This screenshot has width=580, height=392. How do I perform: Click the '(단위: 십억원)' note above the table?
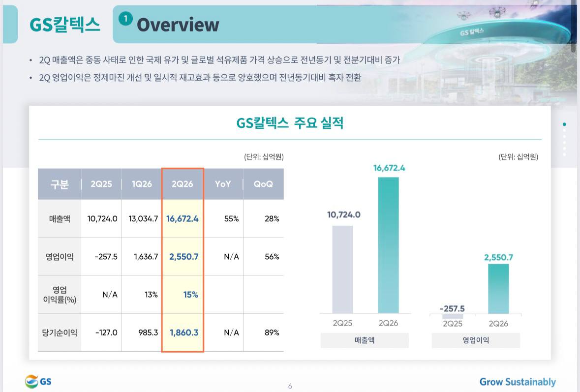click(x=264, y=157)
